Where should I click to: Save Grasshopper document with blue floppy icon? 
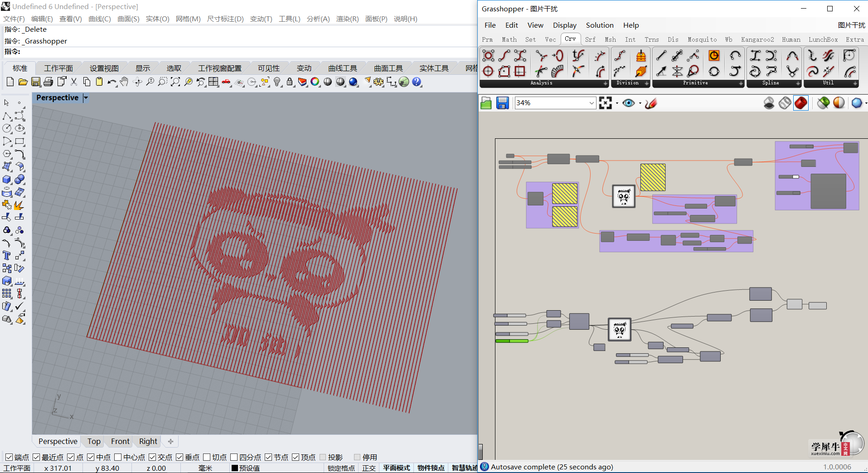coord(502,103)
